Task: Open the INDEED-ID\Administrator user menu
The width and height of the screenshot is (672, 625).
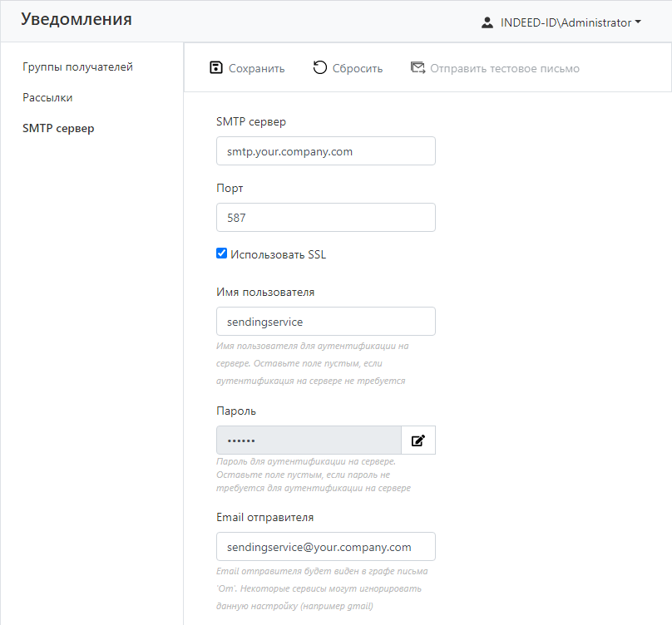Action: click(566, 22)
